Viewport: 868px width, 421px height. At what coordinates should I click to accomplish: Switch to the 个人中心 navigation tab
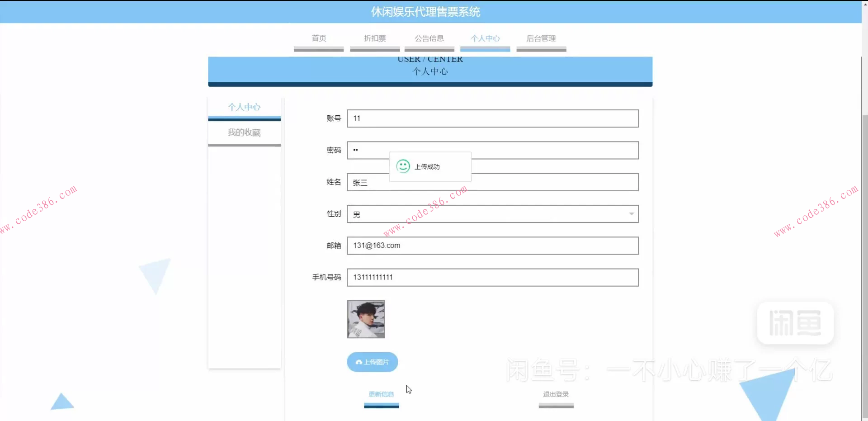[x=485, y=38]
